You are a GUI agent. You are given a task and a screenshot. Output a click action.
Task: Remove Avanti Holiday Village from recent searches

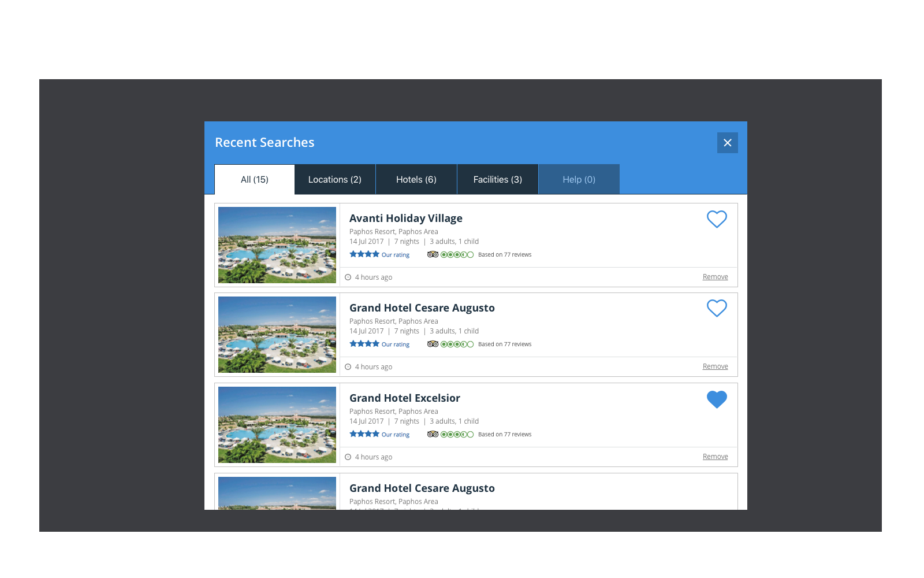pos(715,277)
